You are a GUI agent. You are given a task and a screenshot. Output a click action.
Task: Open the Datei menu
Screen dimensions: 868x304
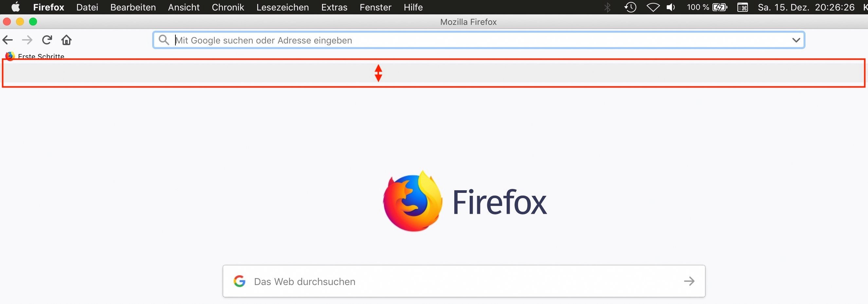pos(87,7)
